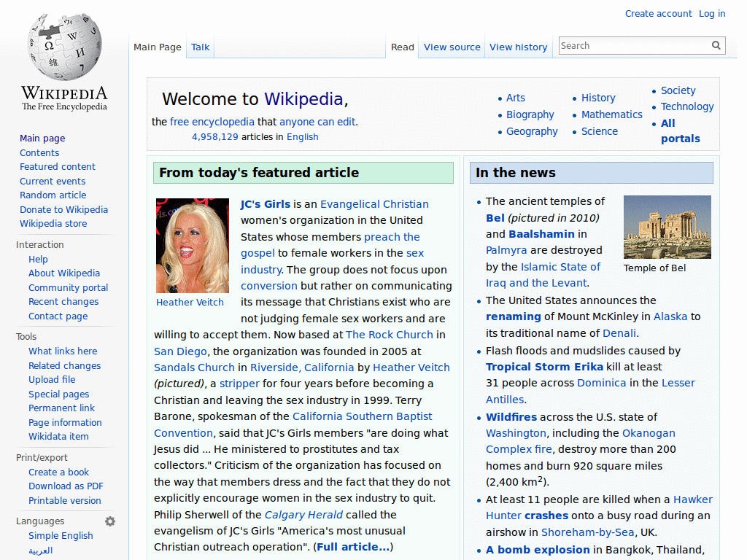Load a Random article
This screenshot has height=560, width=747.
(53, 195)
